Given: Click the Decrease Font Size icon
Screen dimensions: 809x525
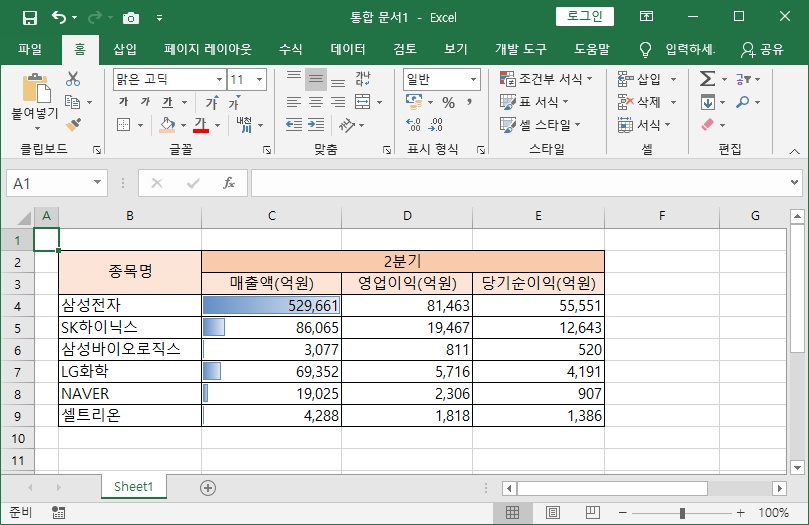Looking at the screenshot, I should (234, 103).
